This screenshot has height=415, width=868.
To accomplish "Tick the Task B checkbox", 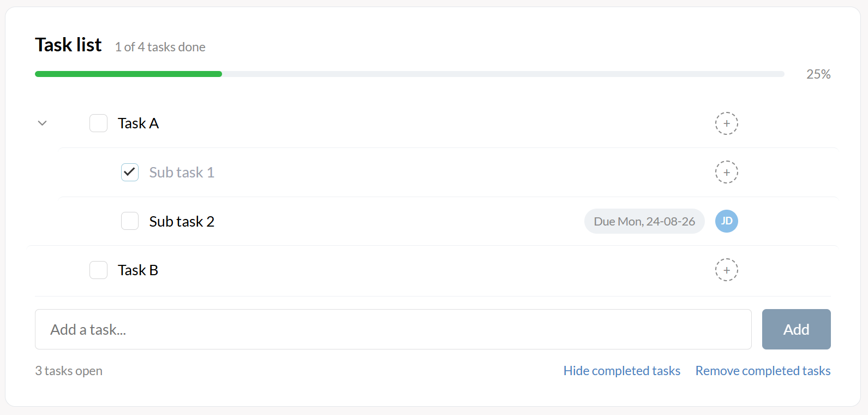I will click(99, 270).
